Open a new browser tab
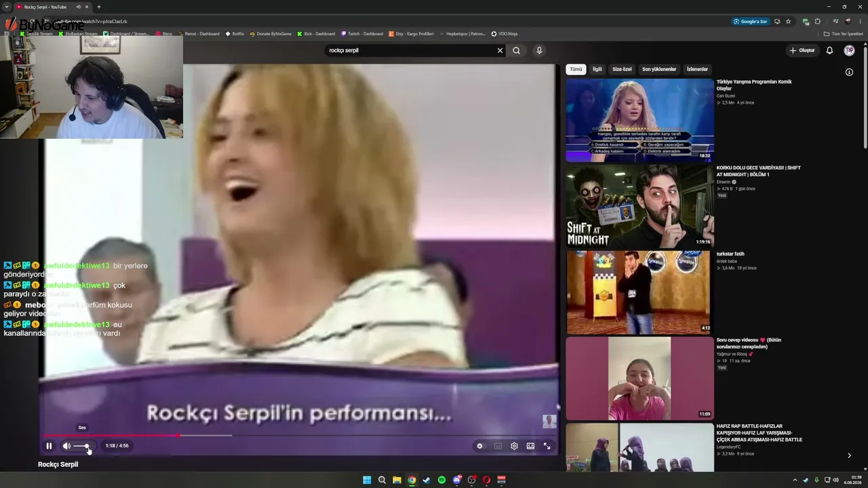The image size is (868, 488). point(98,7)
